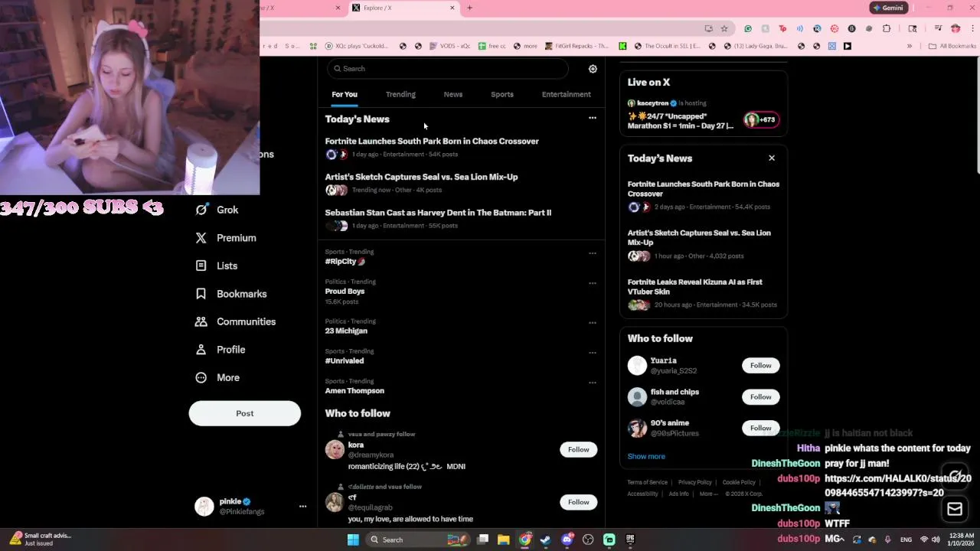The height and width of the screenshot is (551, 980).
Task: Open Discord from the taskbar
Action: pos(567,540)
